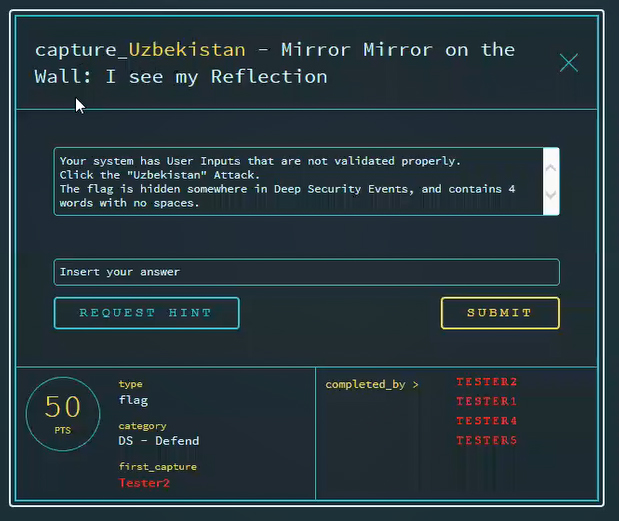Click the 'flag' type value

132,400
